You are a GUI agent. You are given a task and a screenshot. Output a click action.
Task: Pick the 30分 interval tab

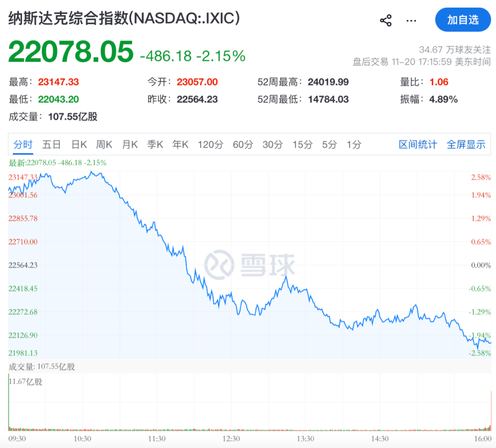[x=272, y=145]
